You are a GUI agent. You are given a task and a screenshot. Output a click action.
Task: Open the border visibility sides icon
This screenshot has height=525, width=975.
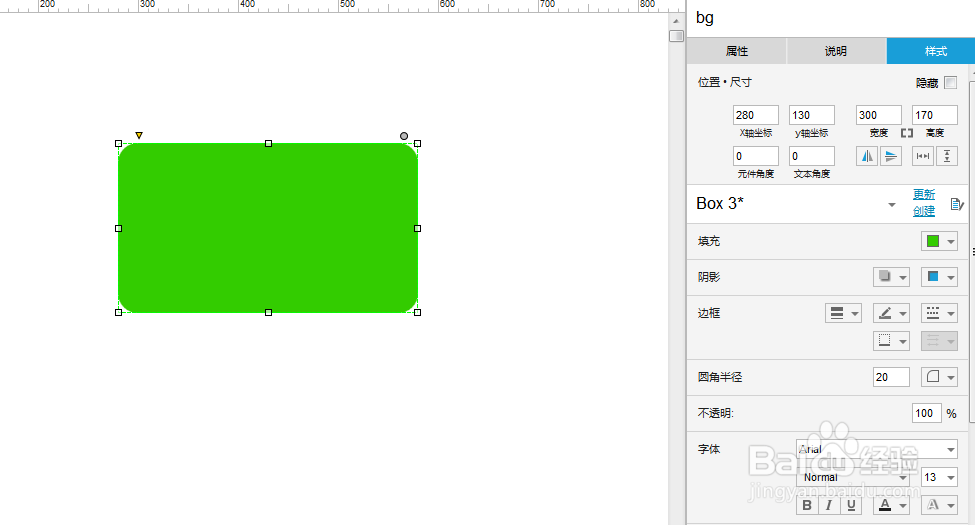click(x=891, y=340)
